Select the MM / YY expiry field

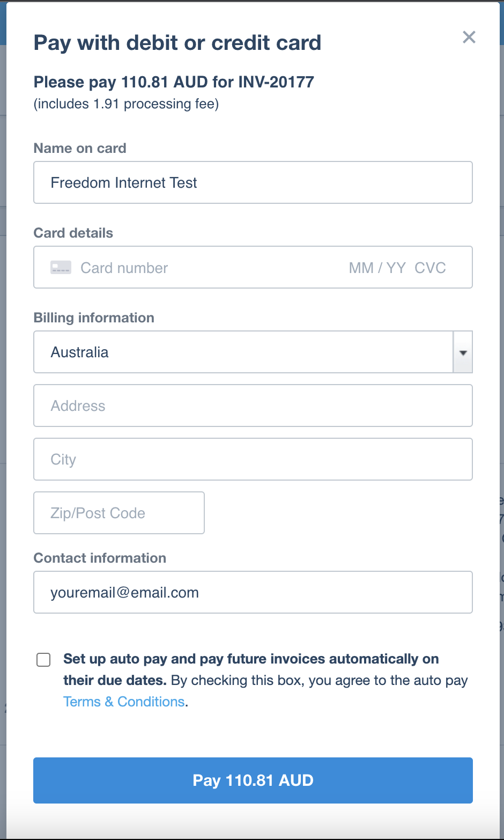[377, 268]
